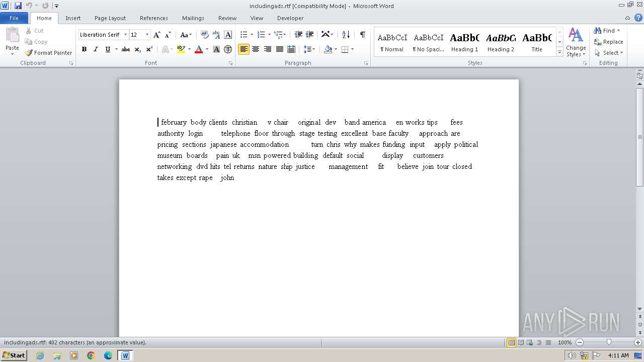
Task: Expand the Styles gallery
Action: (559, 52)
